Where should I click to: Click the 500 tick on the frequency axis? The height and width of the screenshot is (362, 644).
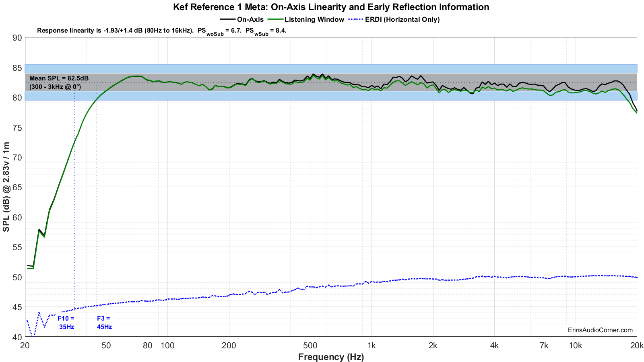pyautogui.click(x=310, y=346)
